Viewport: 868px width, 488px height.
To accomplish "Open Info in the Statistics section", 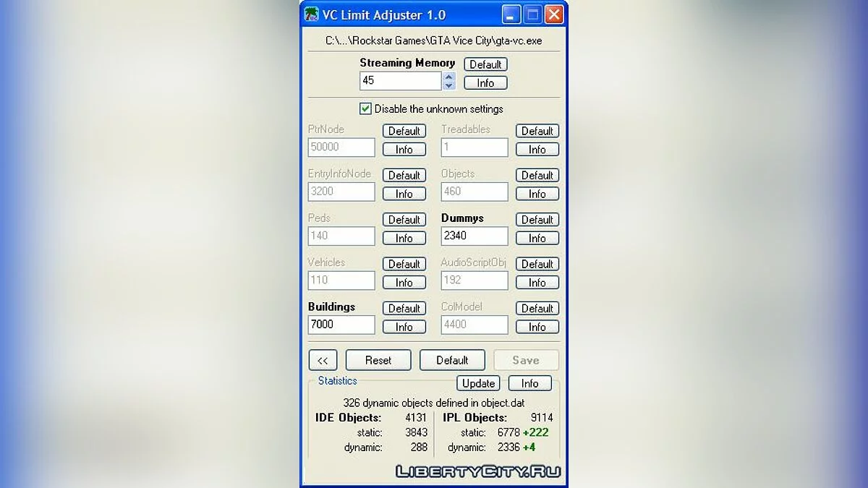I will (x=529, y=383).
